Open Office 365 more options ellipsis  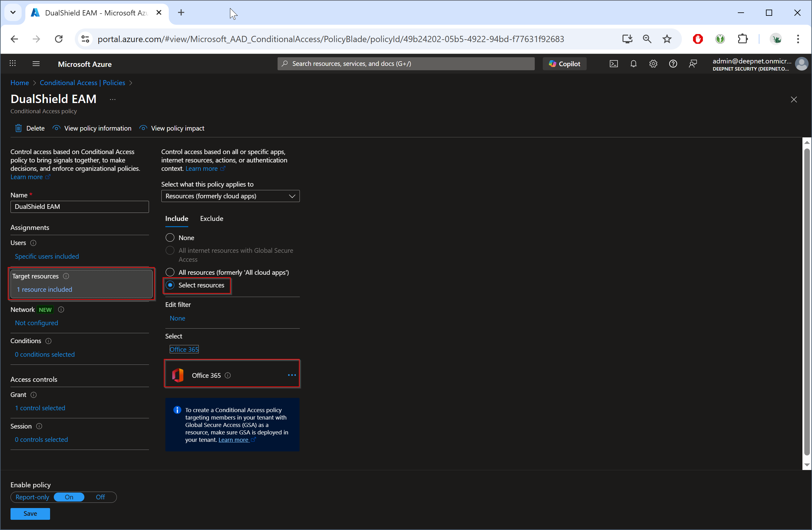pos(292,375)
